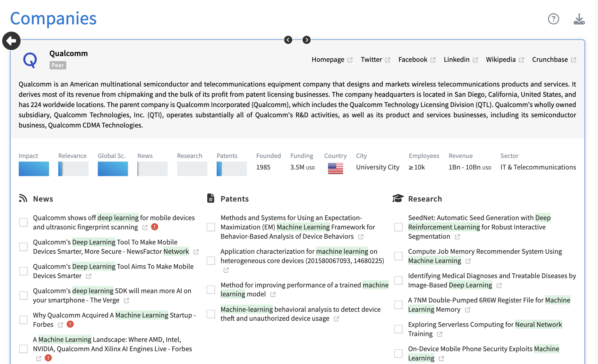Screen dimensions: 598x364
Task: Check the device theft behavioral analysis patent
Action: [x=211, y=314]
